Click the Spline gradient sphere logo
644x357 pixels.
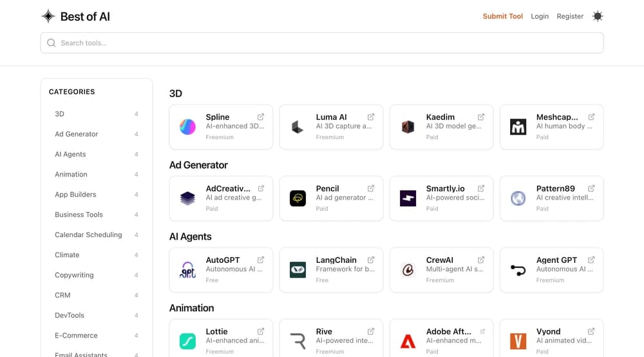tap(187, 127)
